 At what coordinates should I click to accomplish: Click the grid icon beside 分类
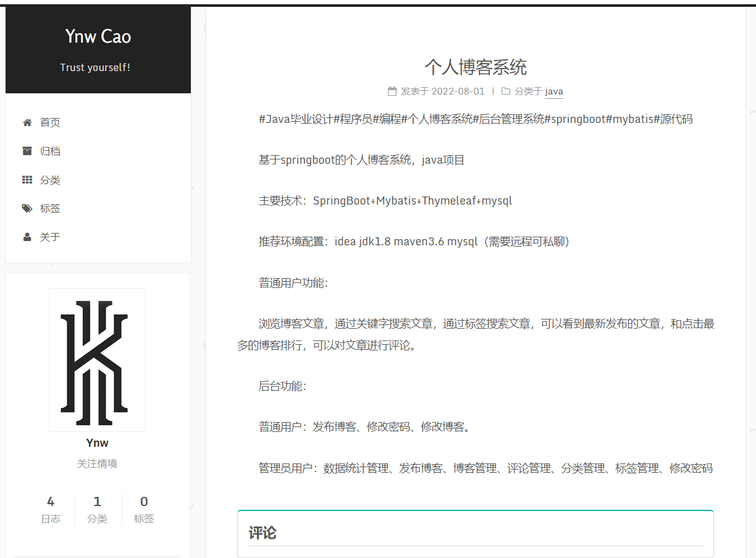pyautogui.click(x=27, y=180)
